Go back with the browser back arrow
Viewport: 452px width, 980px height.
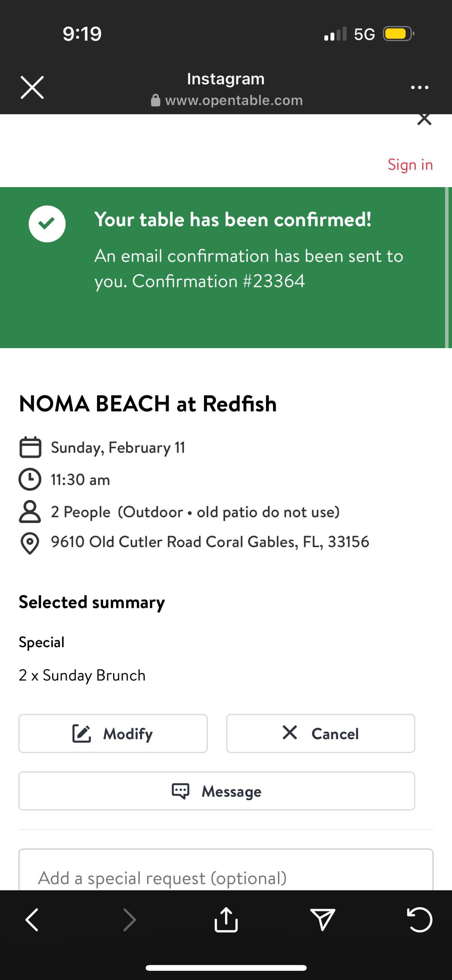coord(32,920)
